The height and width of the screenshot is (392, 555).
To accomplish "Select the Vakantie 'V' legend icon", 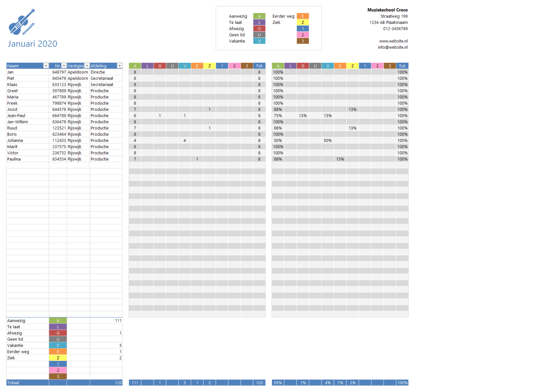I will (x=259, y=41).
